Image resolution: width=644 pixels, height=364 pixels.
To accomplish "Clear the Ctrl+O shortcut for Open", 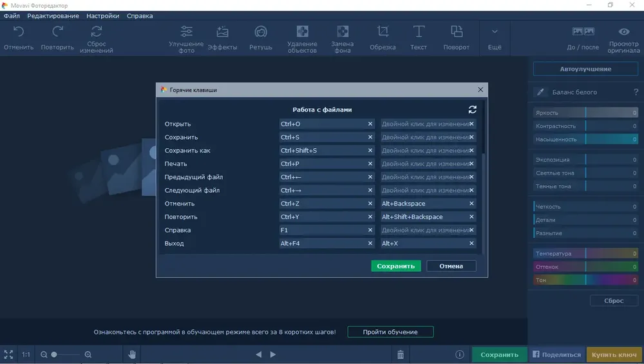I will pos(370,124).
